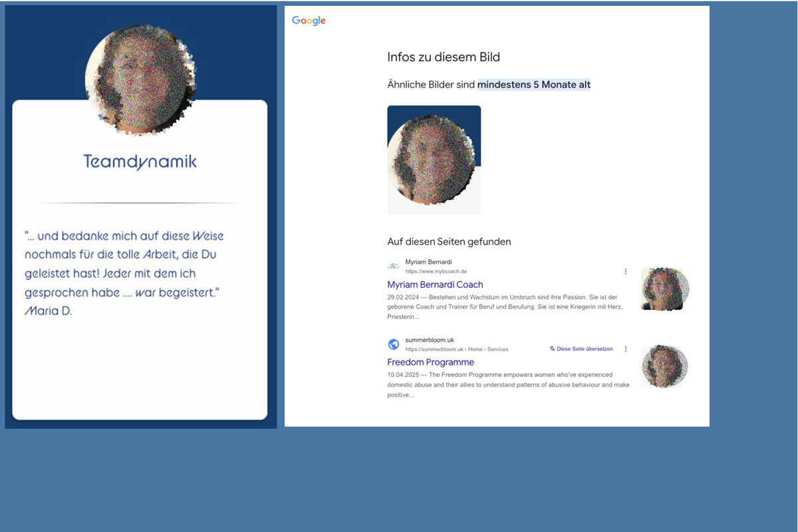The width and height of the screenshot is (798, 532).
Task: Click the Google logo
Action: [x=309, y=21]
